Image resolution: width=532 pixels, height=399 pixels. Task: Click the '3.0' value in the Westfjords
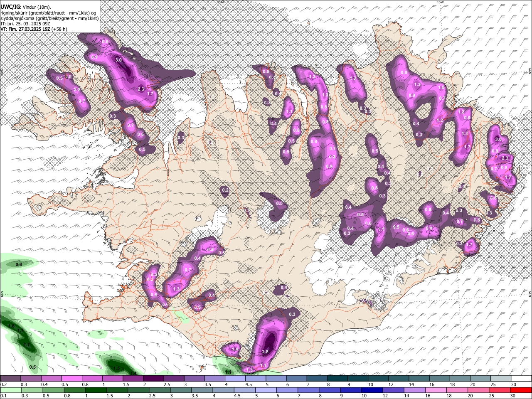[x=118, y=60]
